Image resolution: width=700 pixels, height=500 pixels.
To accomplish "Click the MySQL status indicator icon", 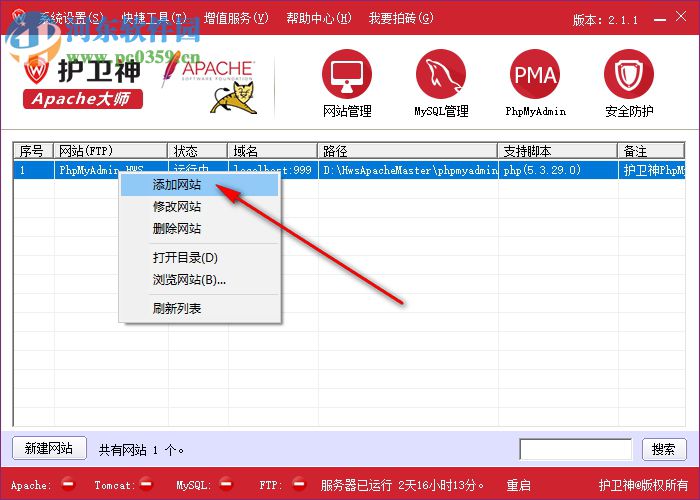I will [x=226, y=484].
